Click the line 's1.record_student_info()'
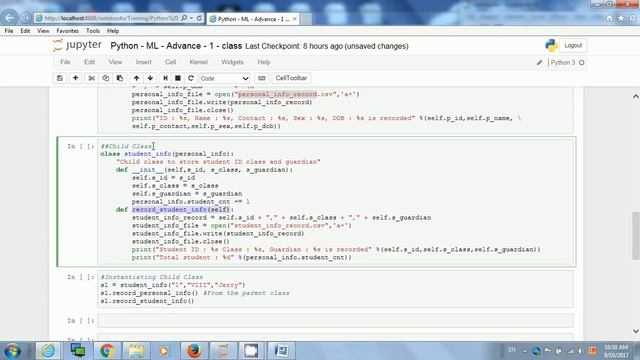Image resolution: width=640 pixels, height=360 pixels. (x=147, y=301)
